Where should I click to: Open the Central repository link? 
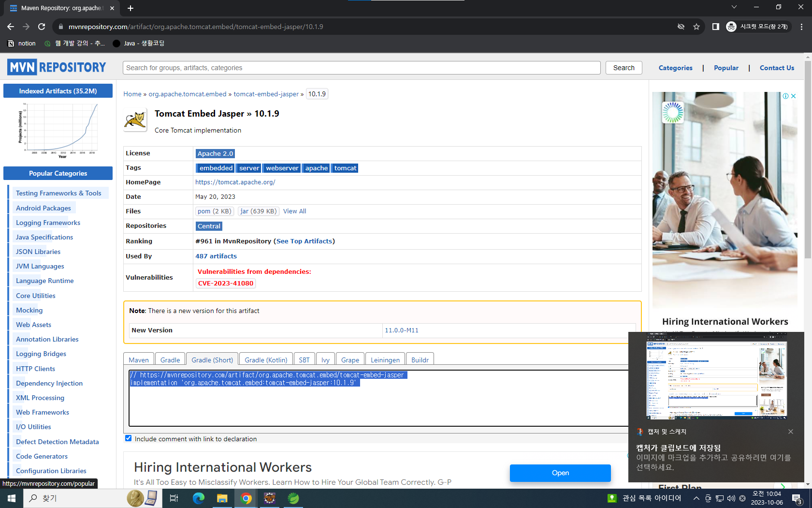[x=209, y=226]
